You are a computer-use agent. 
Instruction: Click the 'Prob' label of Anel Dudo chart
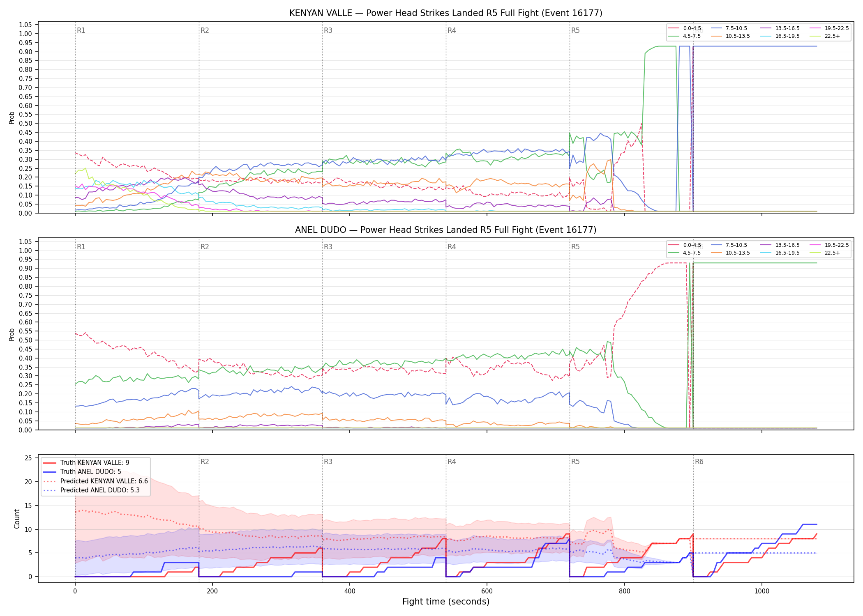pyautogui.click(x=12, y=334)
